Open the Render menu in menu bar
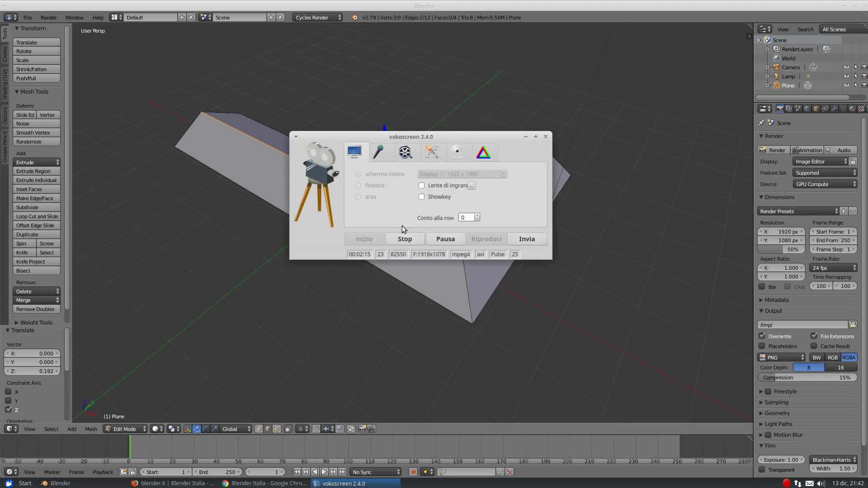Image resolution: width=868 pixels, height=488 pixels. point(47,17)
